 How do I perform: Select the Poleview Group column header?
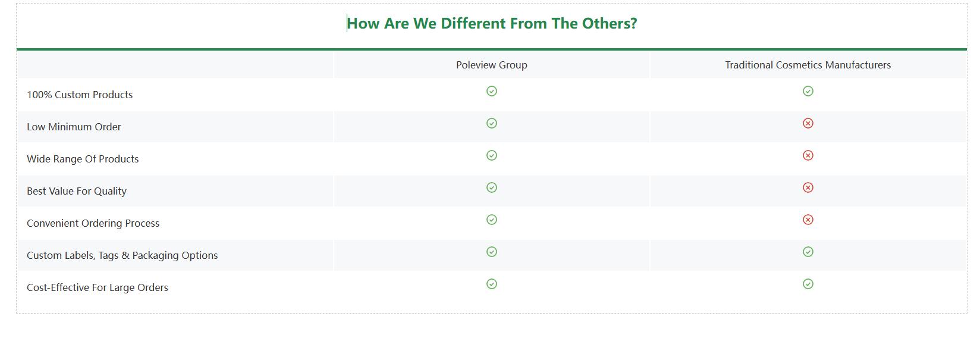[x=492, y=65]
